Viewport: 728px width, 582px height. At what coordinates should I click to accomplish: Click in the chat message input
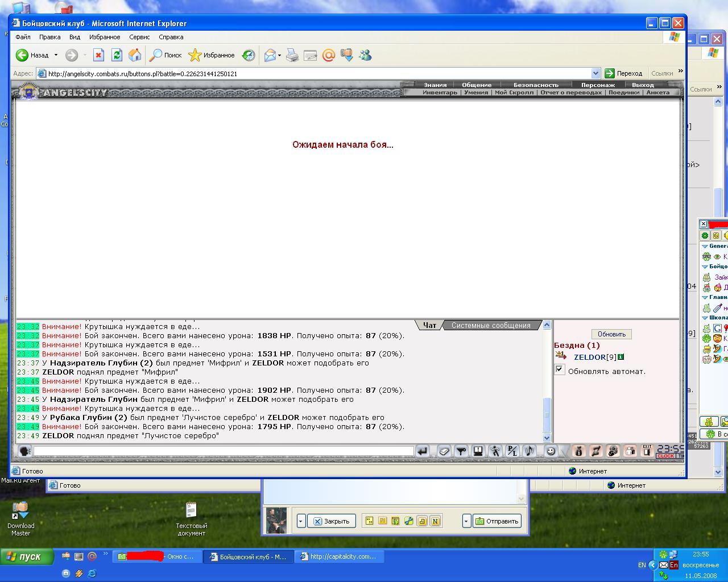[x=224, y=451]
